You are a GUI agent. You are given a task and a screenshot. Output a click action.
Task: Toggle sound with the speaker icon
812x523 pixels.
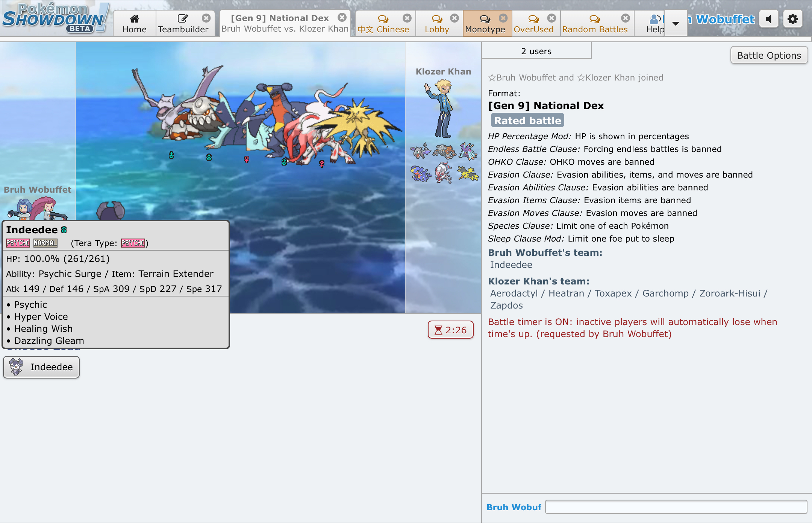click(769, 19)
